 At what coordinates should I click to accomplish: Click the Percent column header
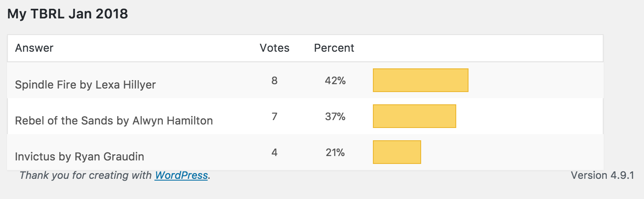(x=334, y=48)
